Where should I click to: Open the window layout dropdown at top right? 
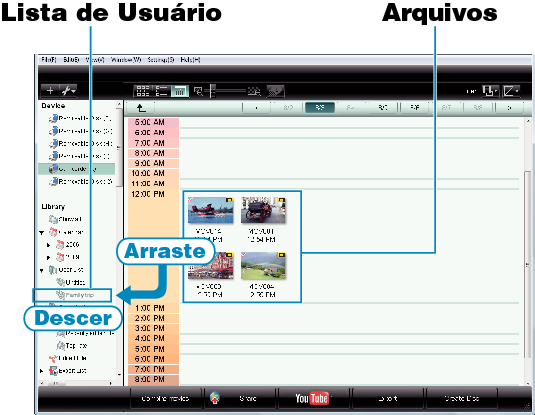[490, 91]
